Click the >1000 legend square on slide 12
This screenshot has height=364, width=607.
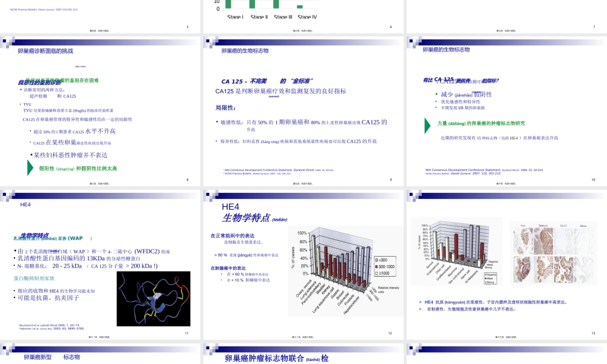pos(377,273)
